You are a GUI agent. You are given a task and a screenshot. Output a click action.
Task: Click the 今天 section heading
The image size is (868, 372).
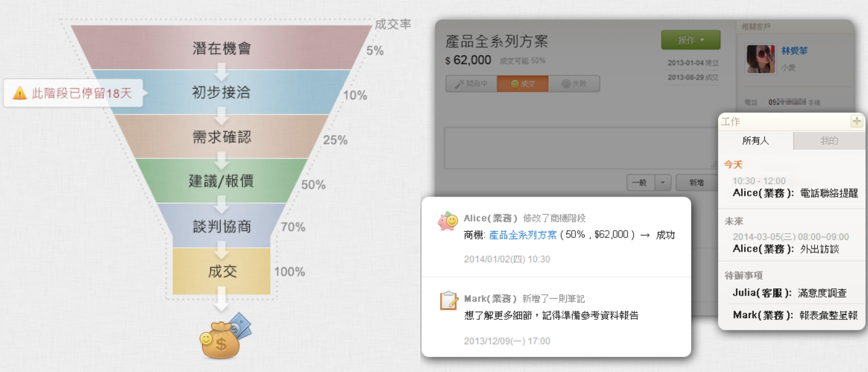click(x=733, y=165)
